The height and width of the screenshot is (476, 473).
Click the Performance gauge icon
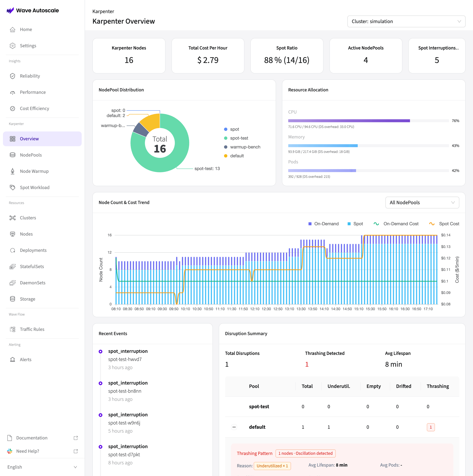click(13, 92)
